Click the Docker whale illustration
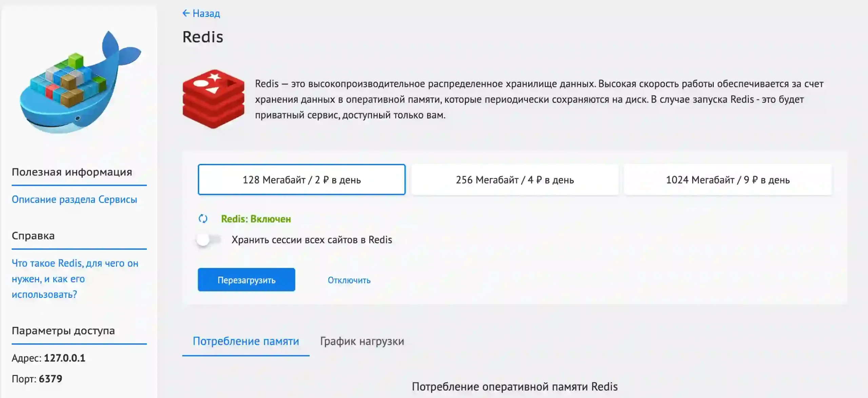868x398 pixels. tap(80, 82)
